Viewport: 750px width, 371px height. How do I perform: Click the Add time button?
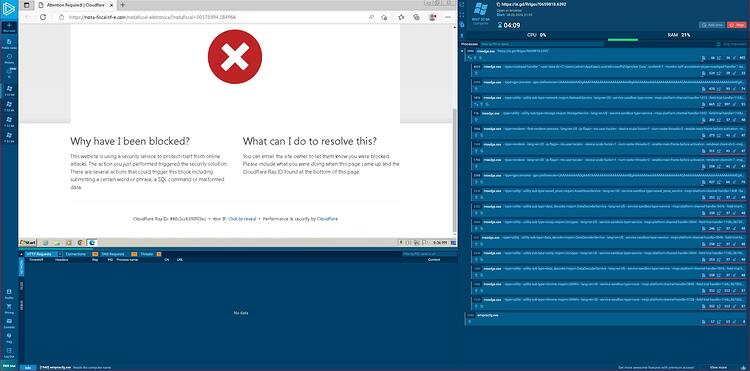click(x=712, y=25)
